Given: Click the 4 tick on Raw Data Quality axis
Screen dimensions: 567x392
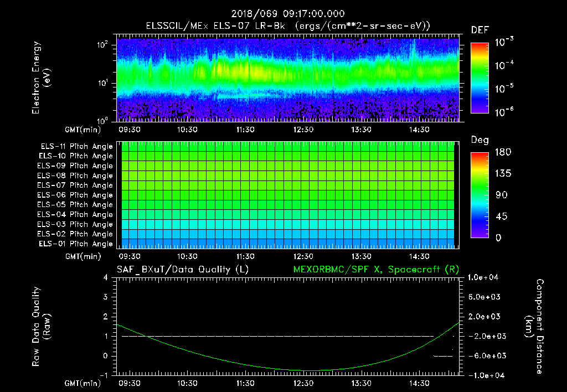Looking at the screenshot, I should pos(105,278).
